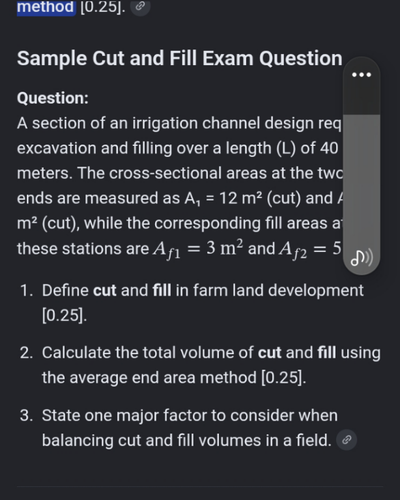Click the A_f1 = 3 m² formula

198,249
